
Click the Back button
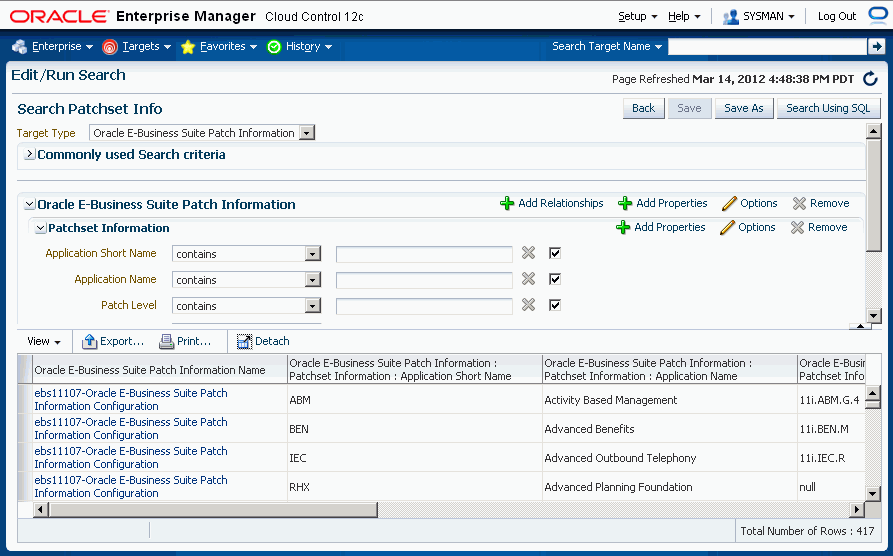click(644, 108)
